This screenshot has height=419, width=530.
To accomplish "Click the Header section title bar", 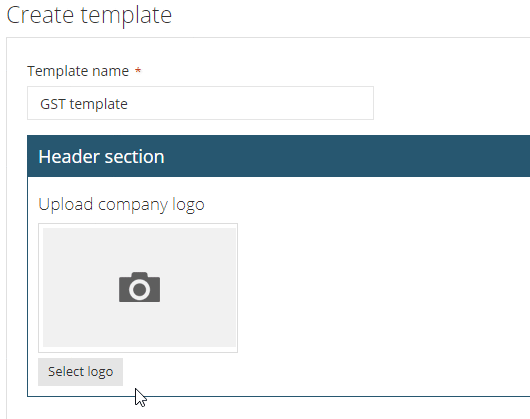I will [x=279, y=156].
